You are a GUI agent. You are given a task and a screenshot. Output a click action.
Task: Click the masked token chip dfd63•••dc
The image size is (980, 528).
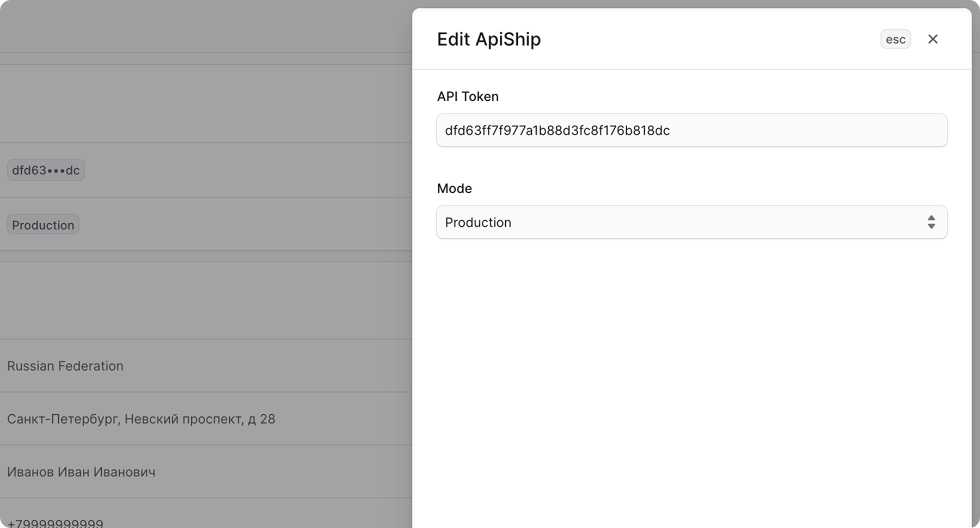pos(46,170)
